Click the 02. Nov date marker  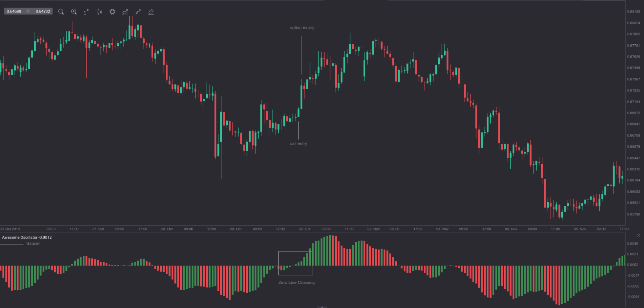tap(374, 229)
